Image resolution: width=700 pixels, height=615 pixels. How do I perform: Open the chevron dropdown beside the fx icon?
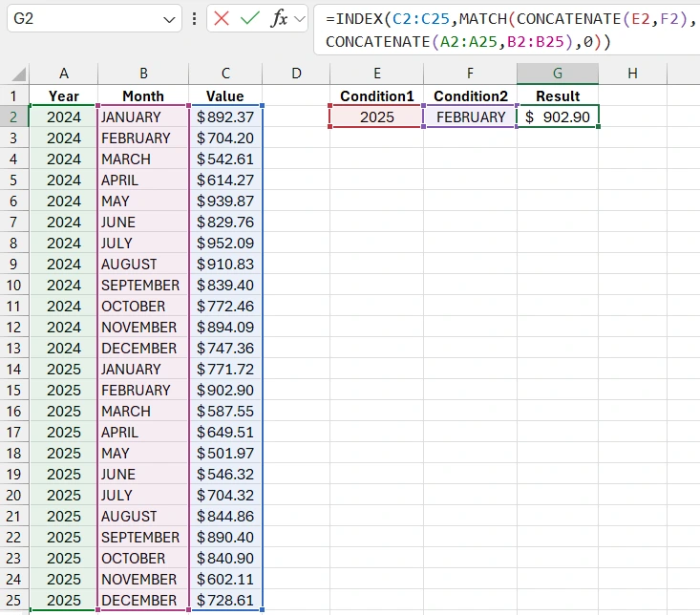(x=300, y=19)
